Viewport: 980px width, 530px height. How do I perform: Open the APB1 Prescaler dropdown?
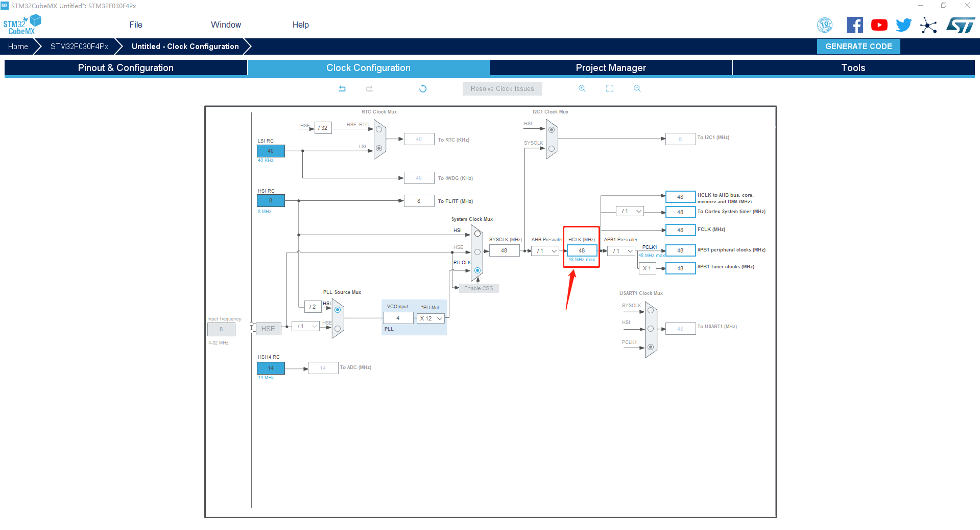(621, 251)
